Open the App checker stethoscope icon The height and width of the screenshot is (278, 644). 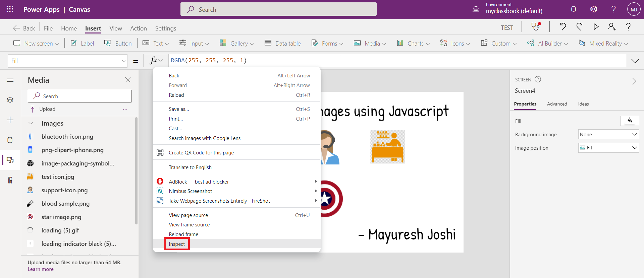coord(536,26)
